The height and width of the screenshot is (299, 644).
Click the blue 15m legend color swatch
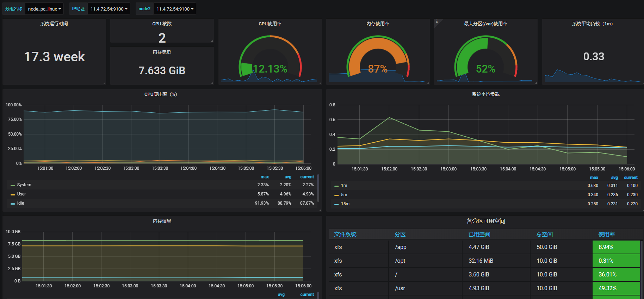pyautogui.click(x=336, y=204)
